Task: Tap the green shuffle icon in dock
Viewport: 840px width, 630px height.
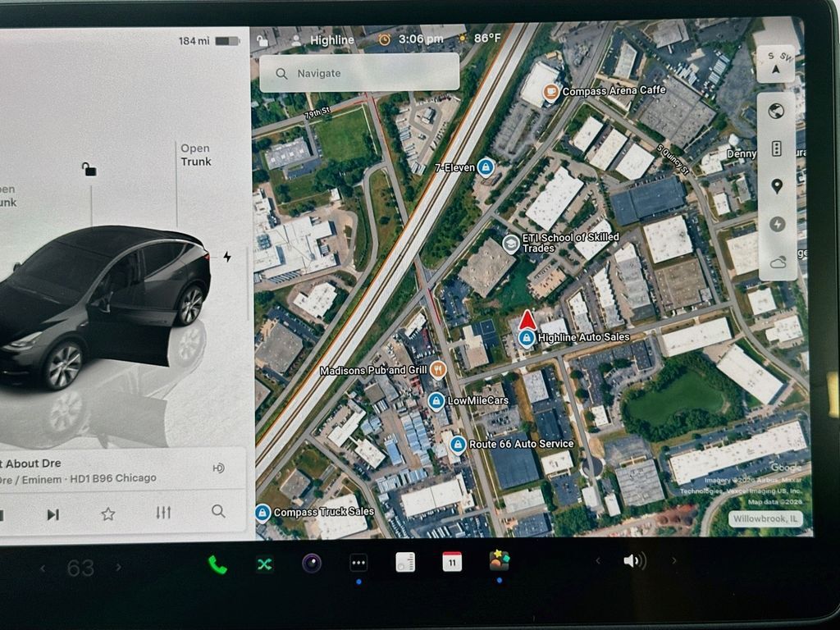Action: (264, 564)
